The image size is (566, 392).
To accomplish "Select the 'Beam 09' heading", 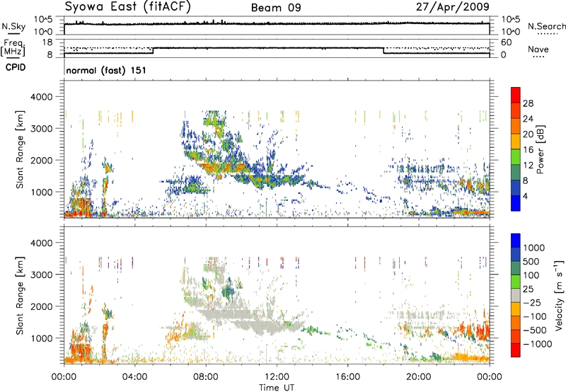I will click(x=276, y=8).
